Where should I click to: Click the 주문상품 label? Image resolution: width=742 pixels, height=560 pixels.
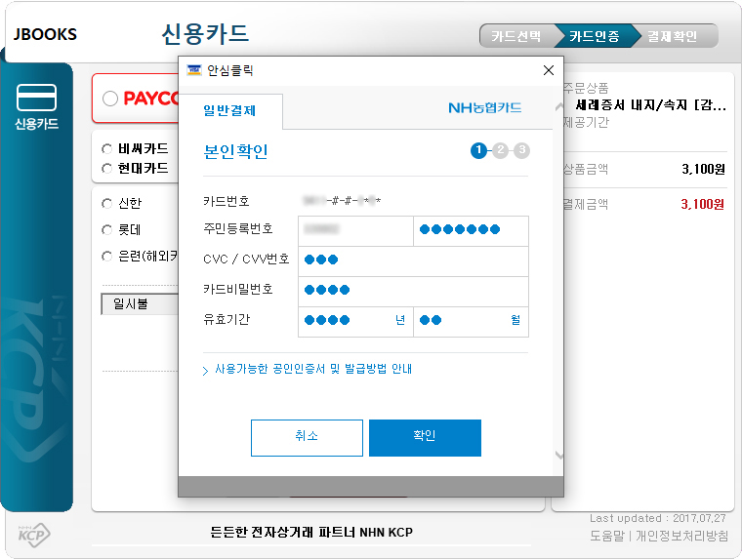[586, 88]
